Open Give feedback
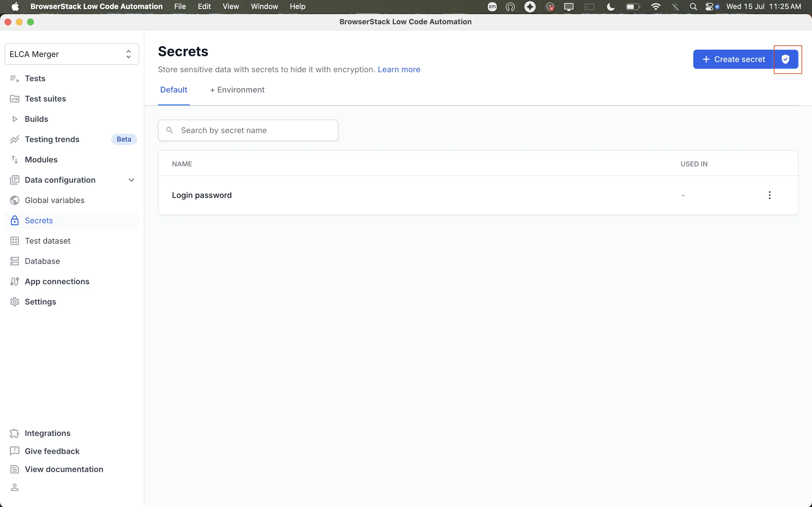812x507 pixels. pos(52,451)
